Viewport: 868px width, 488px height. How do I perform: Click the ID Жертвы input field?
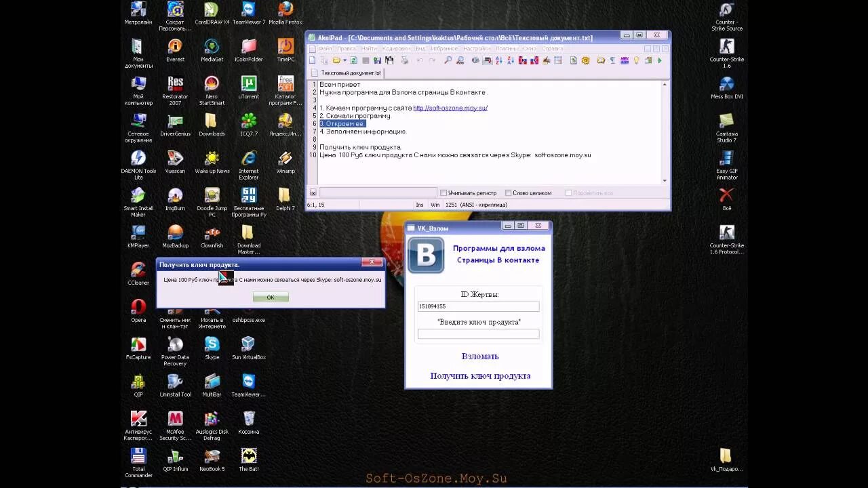[x=479, y=306]
